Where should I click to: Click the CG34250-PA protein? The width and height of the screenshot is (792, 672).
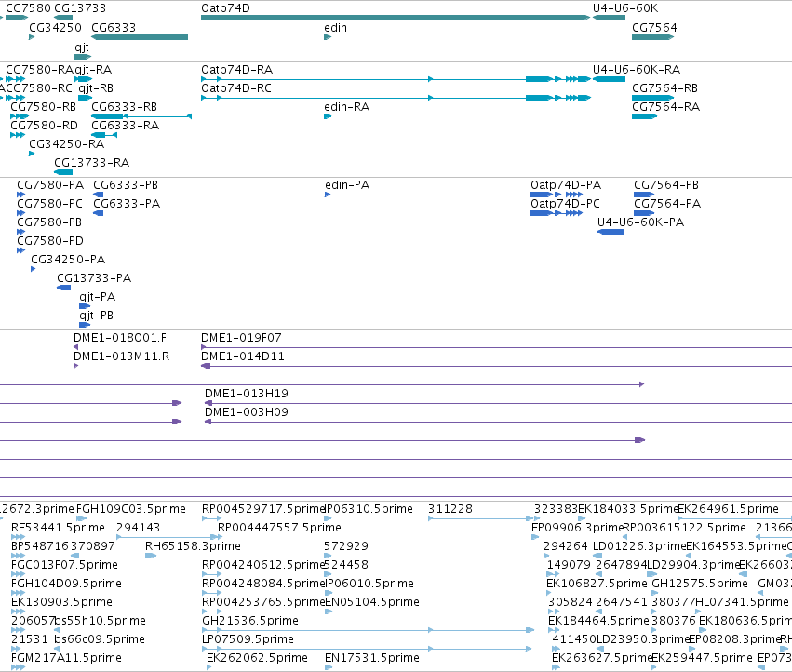click(x=34, y=269)
